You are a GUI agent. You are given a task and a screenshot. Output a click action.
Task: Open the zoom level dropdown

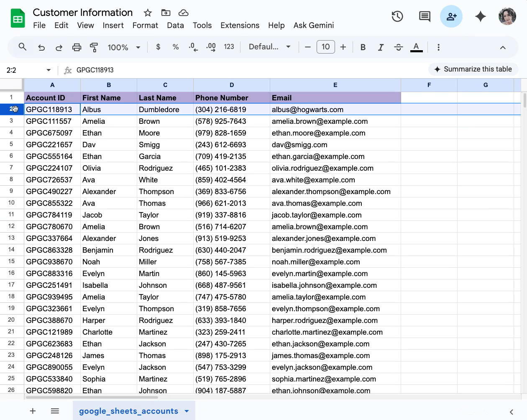(123, 47)
